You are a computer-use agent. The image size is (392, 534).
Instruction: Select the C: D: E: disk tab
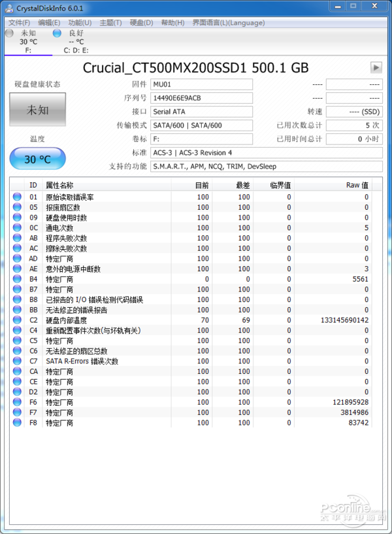tap(76, 41)
